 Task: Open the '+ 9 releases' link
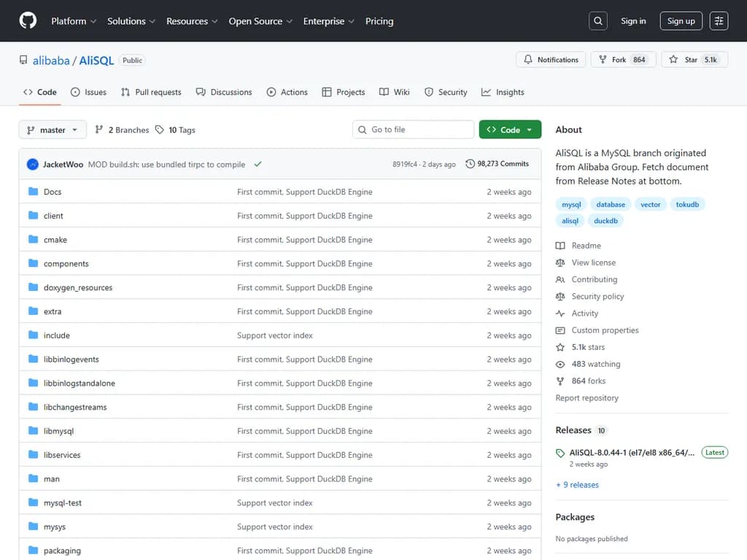[577, 485]
